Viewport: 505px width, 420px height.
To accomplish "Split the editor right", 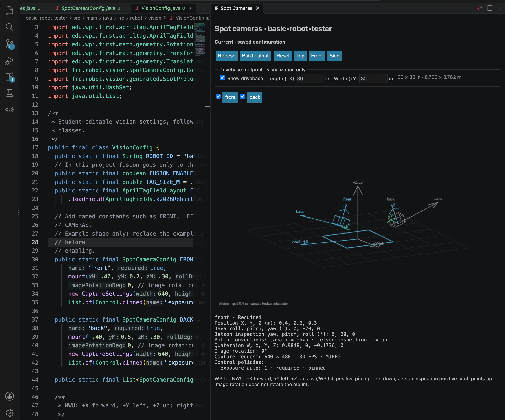I will 490,8.
